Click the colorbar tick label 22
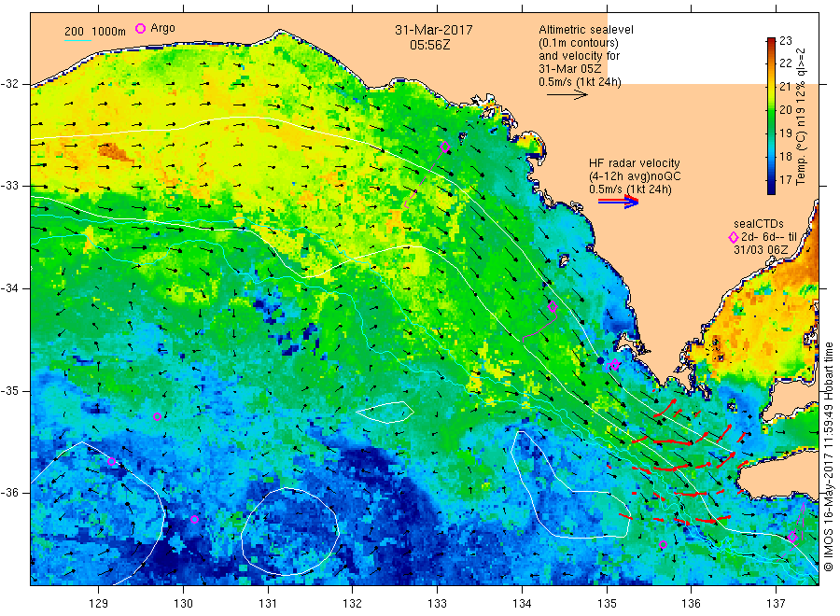Image resolution: width=840 pixels, height=616 pixels. [x=785, y=63]
